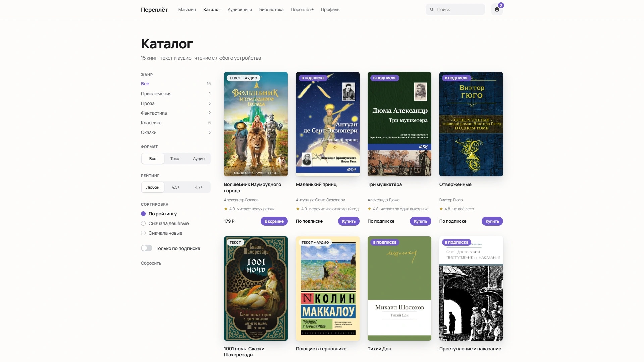Click the cart count badge 2
This screenshot has width=644, height=362.
501,5
